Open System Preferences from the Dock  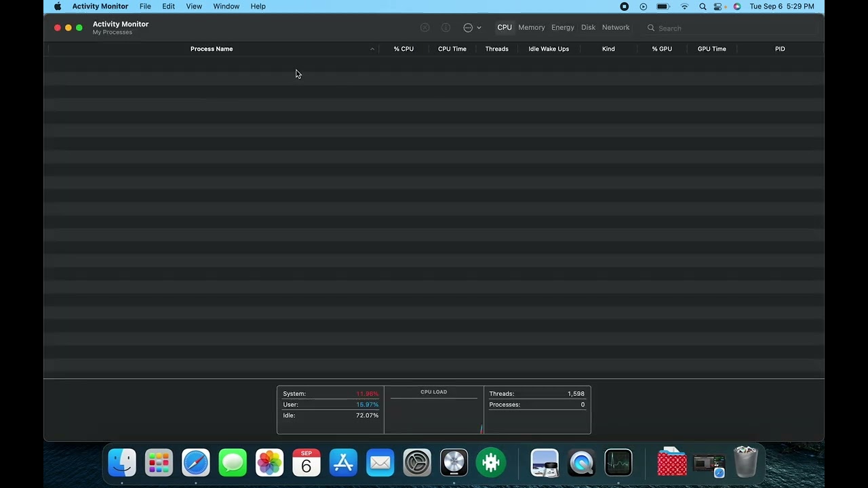tap(417, 463)
